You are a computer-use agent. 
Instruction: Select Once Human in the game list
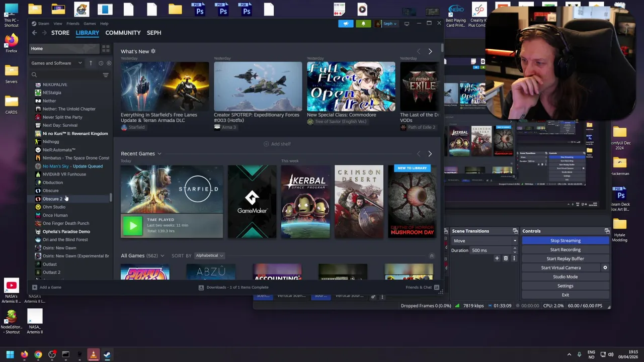point(55,215)
